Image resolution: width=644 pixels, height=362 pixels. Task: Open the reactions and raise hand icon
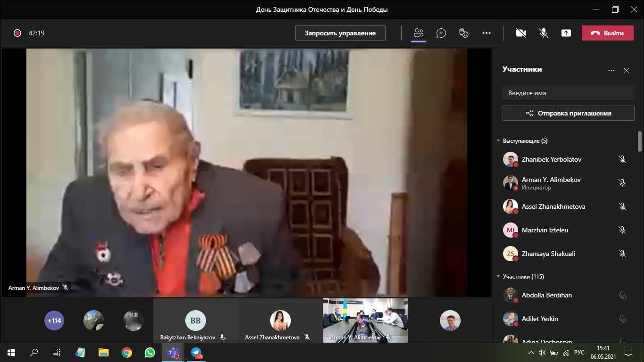pos(464,33)
